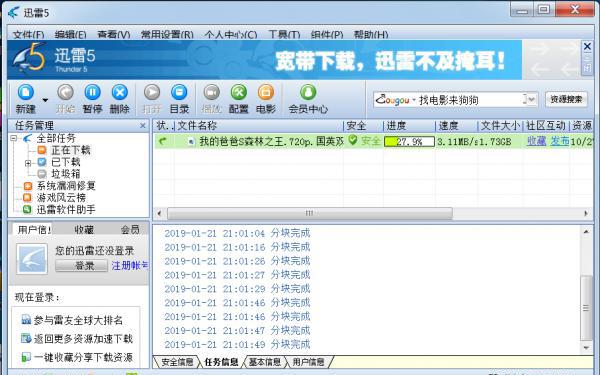Image resolution: width=600 pixels, height=375 pixels.
Task: Click the 电影 (Movies) toolbar icon
Action: (266, 93)
